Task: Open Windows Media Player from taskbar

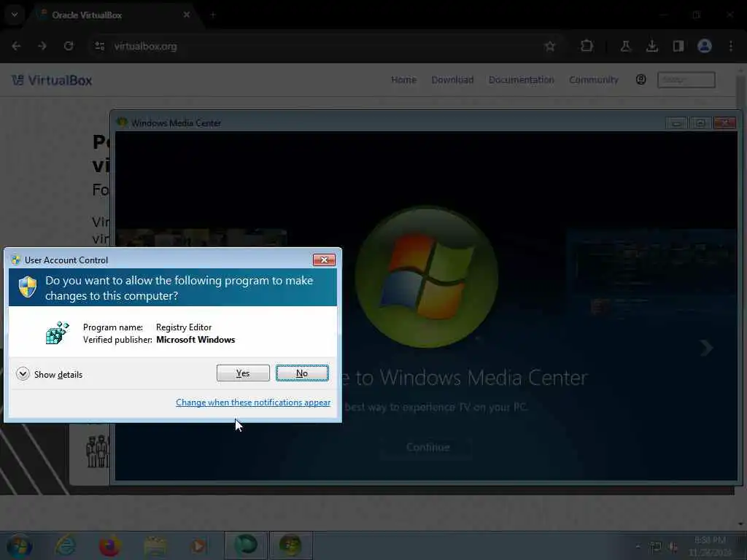Action: 198,545
